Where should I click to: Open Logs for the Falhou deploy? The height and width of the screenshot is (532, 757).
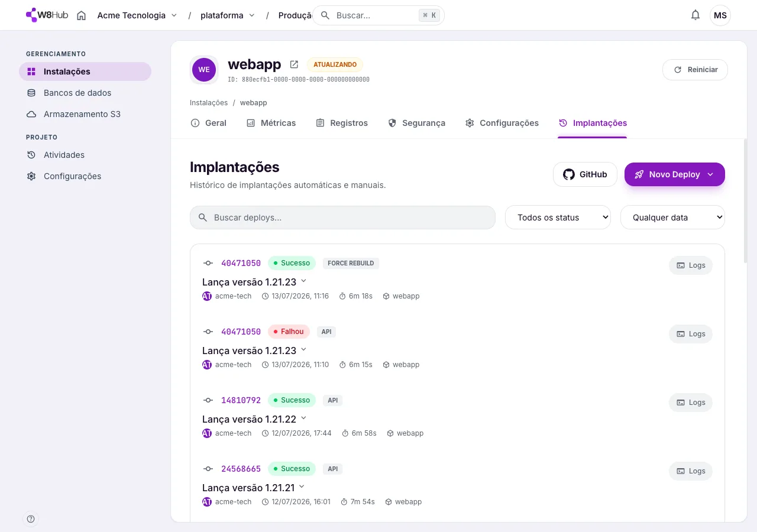(691, 334)
